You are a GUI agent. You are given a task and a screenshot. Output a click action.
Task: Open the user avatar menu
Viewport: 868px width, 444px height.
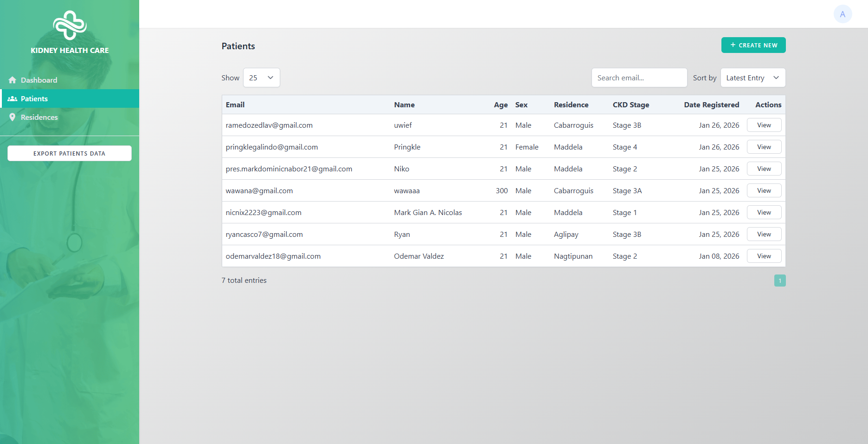pyautogui.click(x=842, y=14)
